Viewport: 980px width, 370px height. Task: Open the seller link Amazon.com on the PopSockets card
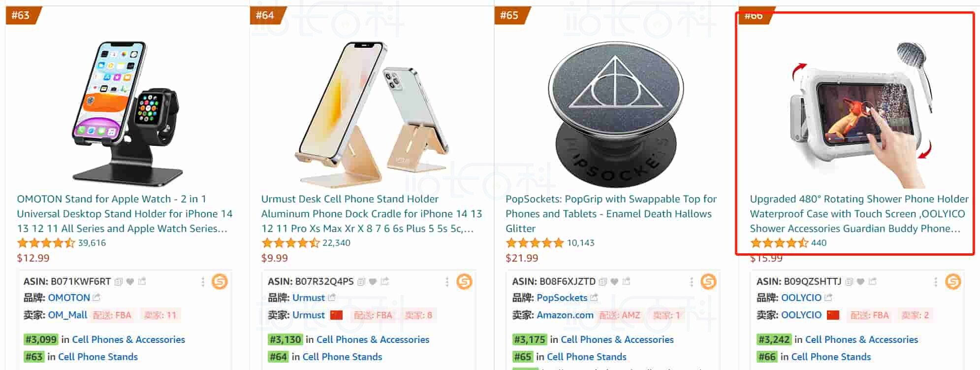[565, 315]
